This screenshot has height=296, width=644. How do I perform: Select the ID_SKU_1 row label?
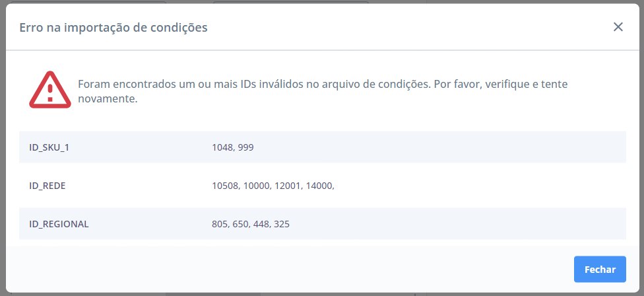pos(49,147)
